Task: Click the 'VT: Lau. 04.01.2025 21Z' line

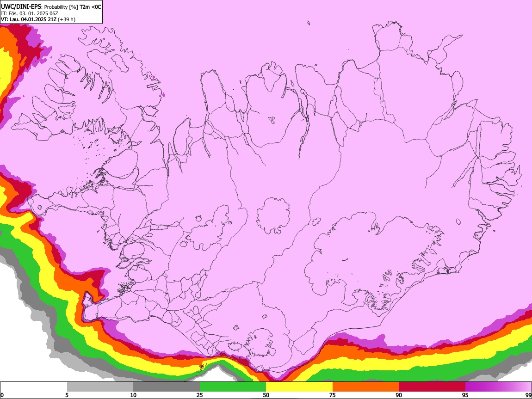Action: tap(29, 19)
